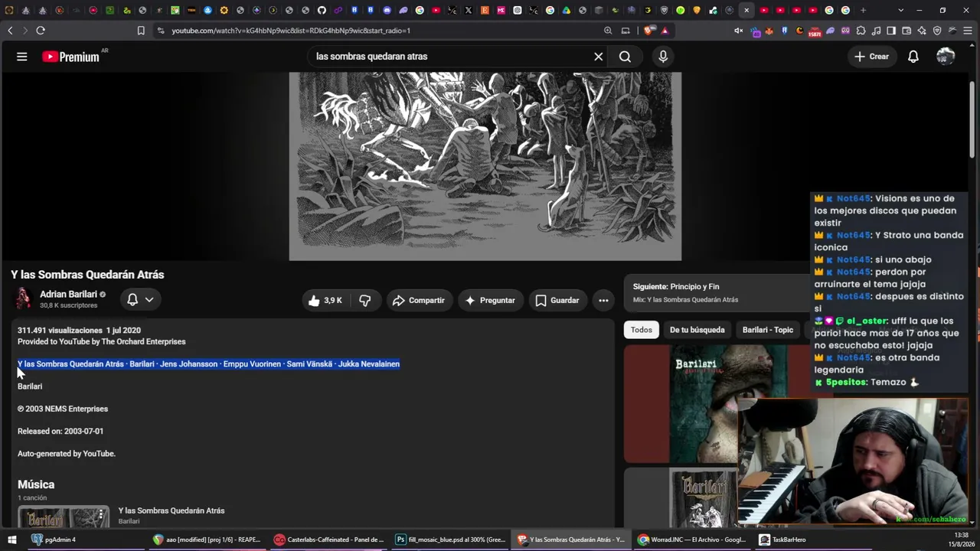Select the 'De tu búsqueda' chip
The height and width of the screenshot is (551, 980).
click(697, 330)
